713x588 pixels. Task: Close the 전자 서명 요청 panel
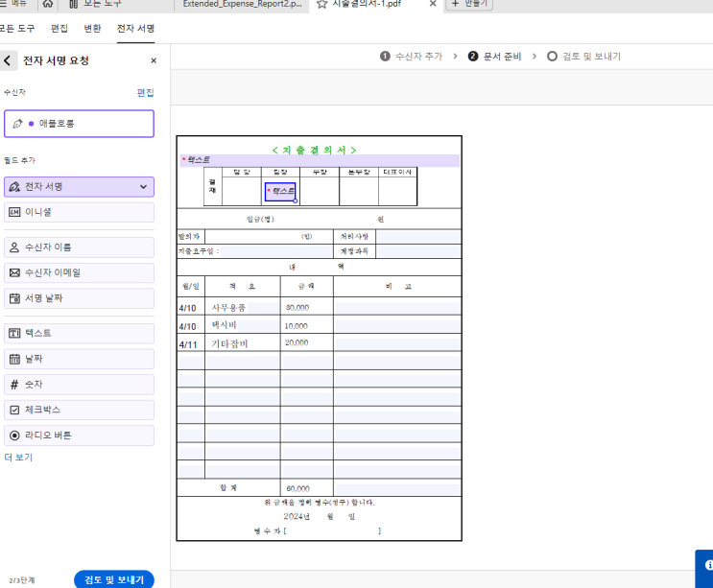click(x=154, y=60)
